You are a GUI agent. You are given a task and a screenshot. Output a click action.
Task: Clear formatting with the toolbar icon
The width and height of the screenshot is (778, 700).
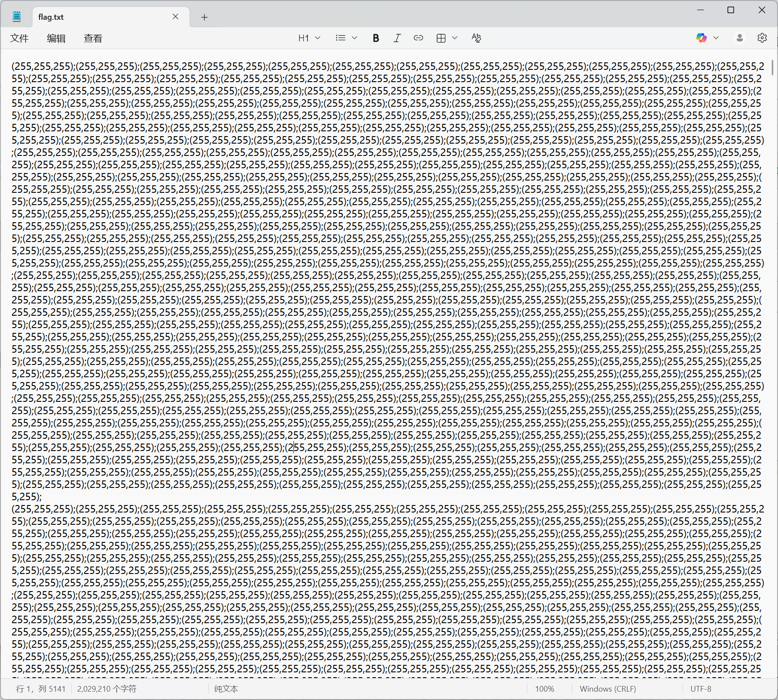tap(476, 38)
